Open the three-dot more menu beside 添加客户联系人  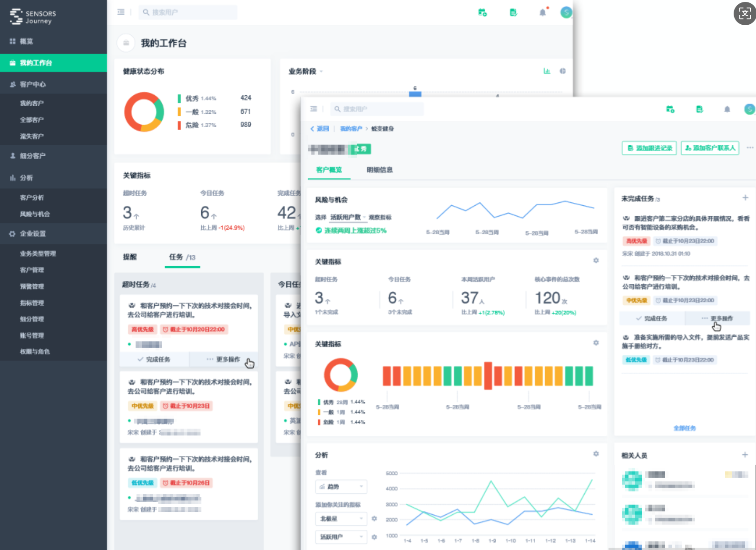750,148
